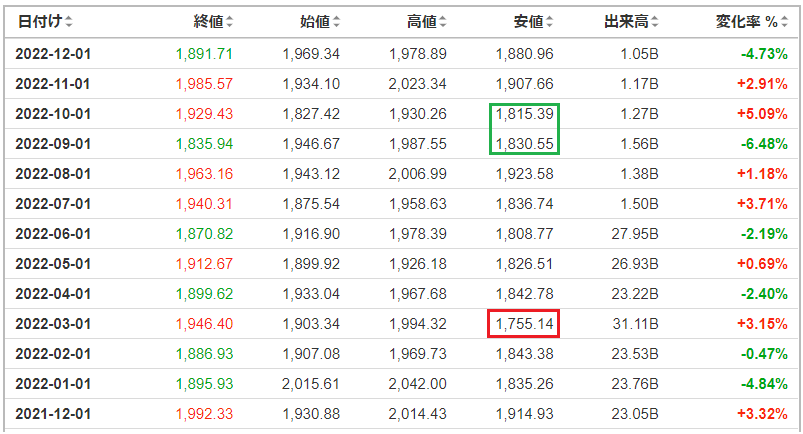This screenshot has height=434, width=803.
Task: Click opening price 1,875.54
Action: pos(311,204)
